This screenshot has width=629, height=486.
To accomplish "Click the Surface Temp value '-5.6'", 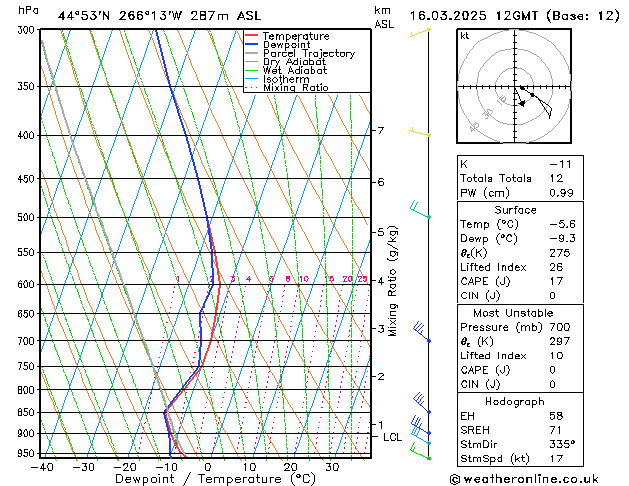I will click(x=562, y=224).
